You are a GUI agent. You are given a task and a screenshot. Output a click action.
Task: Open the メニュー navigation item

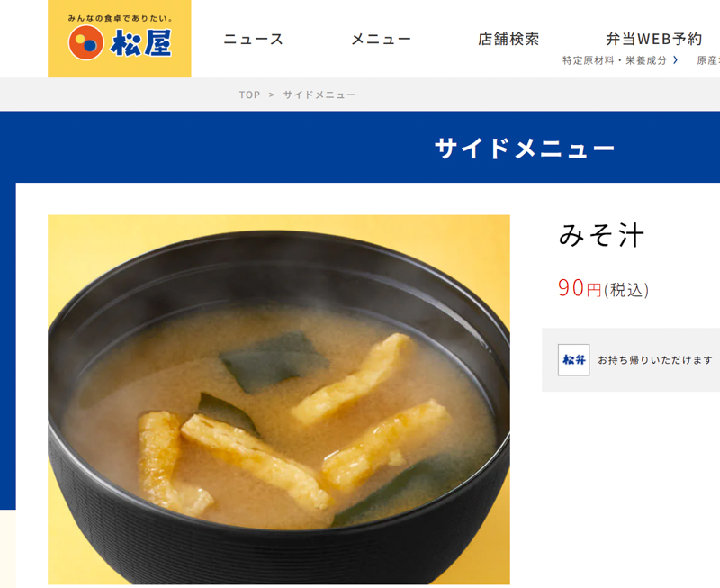coord(381,39)
